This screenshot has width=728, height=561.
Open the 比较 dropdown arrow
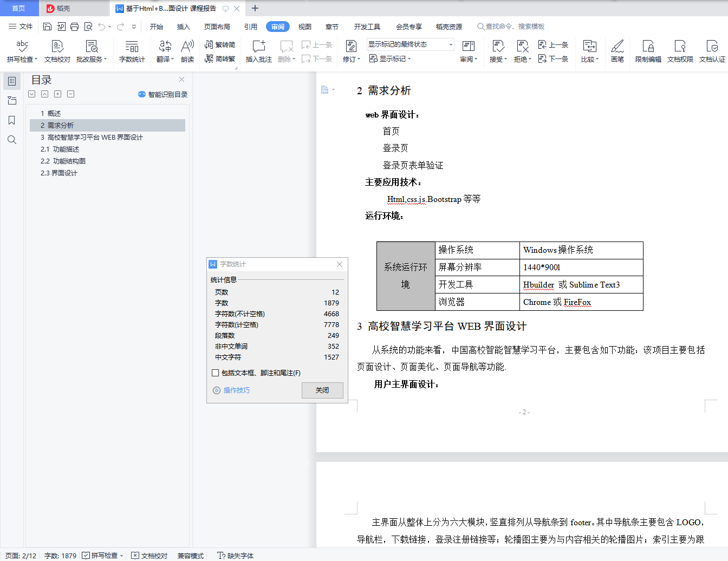tap(597, 59)
